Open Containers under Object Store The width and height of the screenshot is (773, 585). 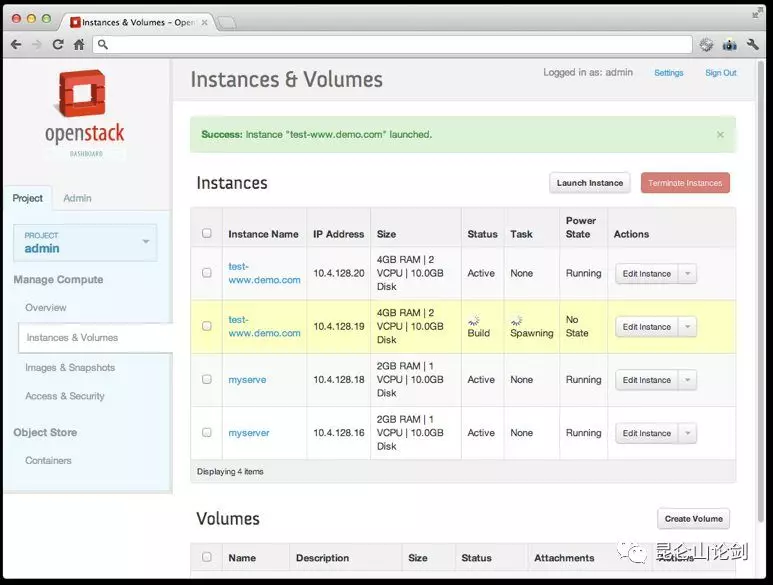point(48,460)
